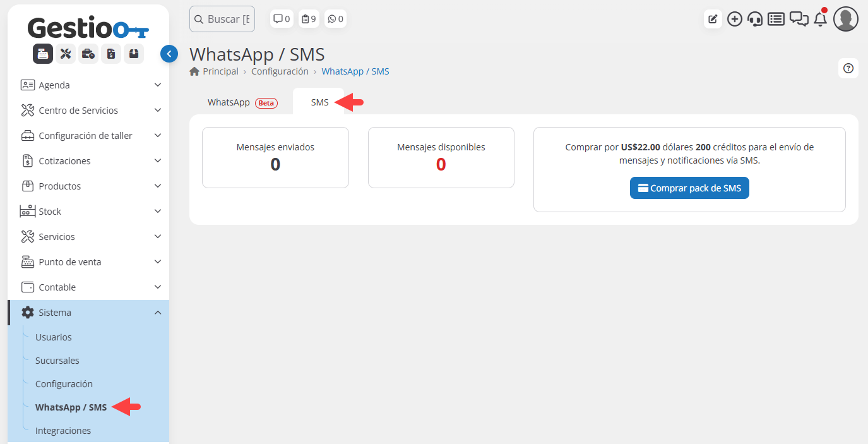
Task: Select the SMS tab
Action: point(319,102)
